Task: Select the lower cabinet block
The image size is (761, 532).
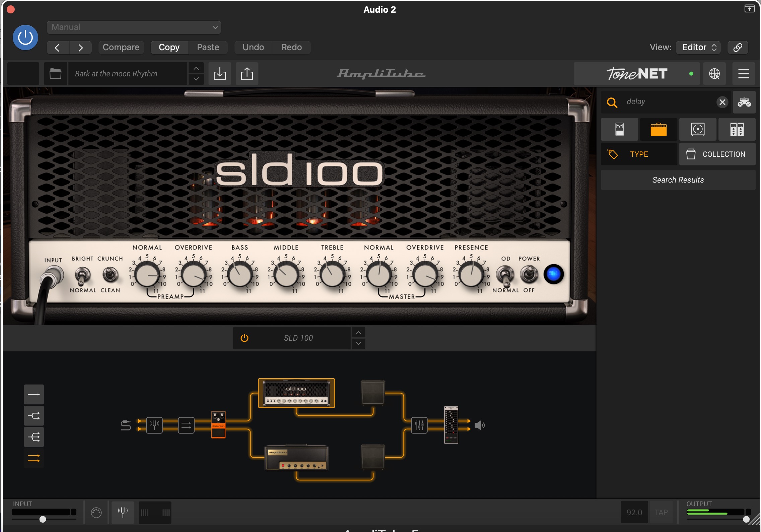Action: click(373, 456)
